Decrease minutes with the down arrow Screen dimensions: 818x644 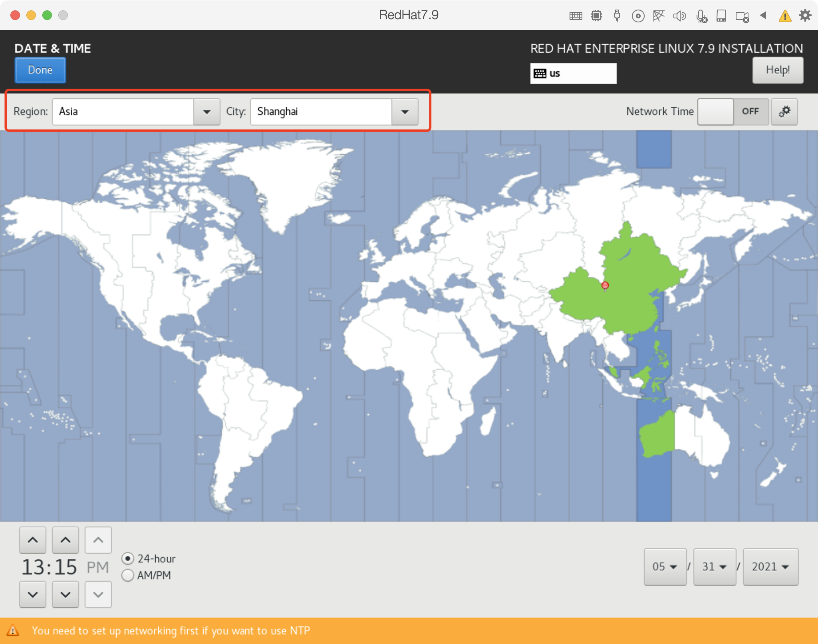point(66,594)
